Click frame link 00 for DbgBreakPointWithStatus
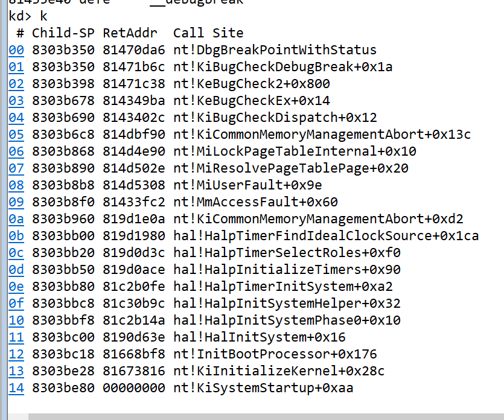Screen dimensions: 504x420 point(16,50)
